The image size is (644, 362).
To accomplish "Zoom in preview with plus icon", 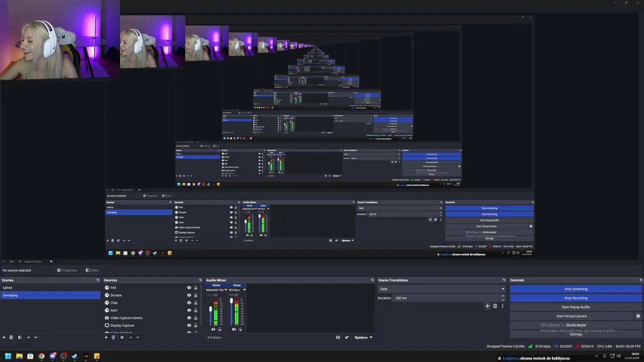I will tap(20, 261).
